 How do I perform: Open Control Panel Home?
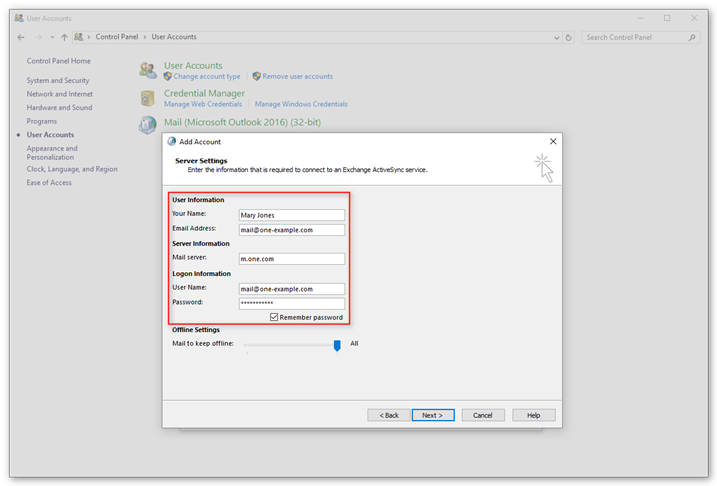(x=59, y=61)
